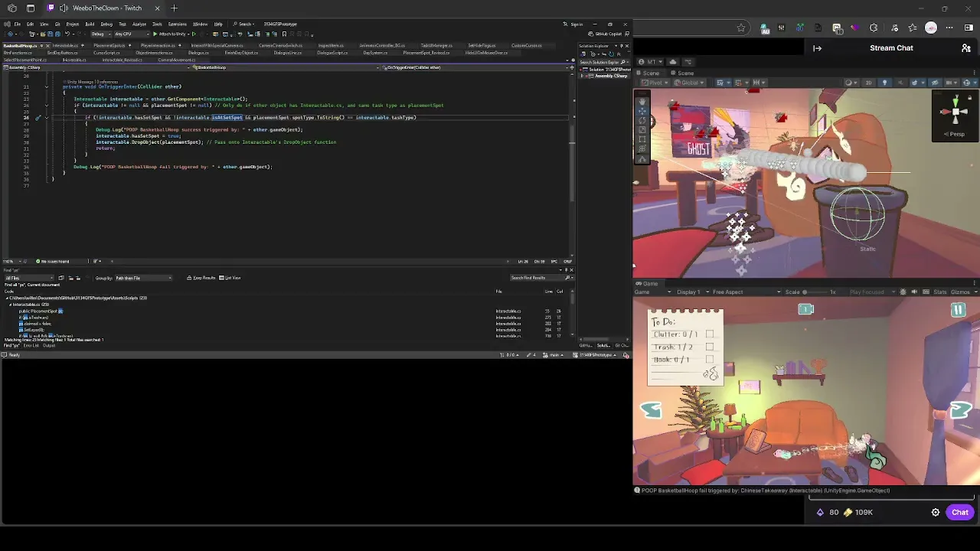Collapse the Stream Chat panel
The height and width of the screenshot is (551, 980).
click(x=817, y=47)
